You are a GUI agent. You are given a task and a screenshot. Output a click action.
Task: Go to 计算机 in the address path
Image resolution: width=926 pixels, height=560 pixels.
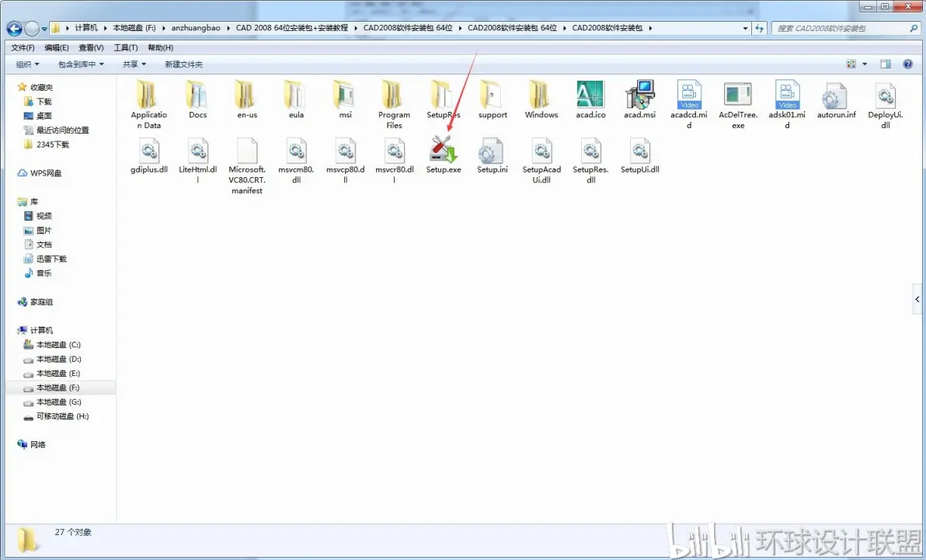[x=86, y=28]
